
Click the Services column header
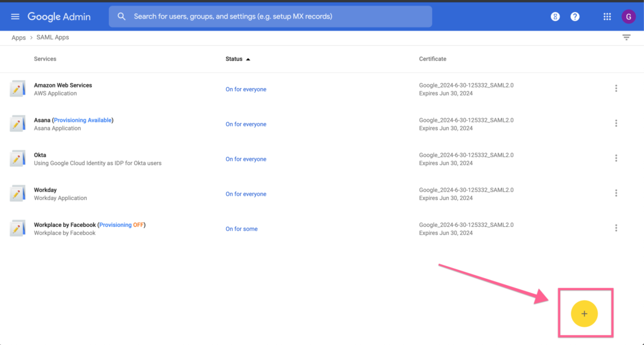tap(45, 59)
